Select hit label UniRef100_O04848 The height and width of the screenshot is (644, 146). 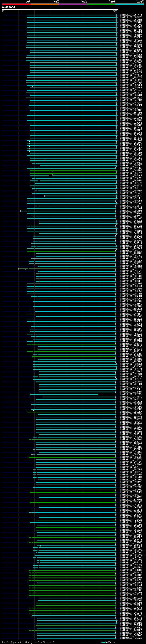click(x=131, y=344)
